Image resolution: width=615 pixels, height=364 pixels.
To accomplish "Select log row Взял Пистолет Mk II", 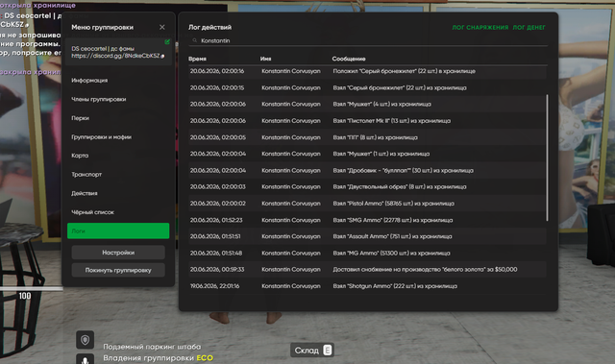I will 367,121.
